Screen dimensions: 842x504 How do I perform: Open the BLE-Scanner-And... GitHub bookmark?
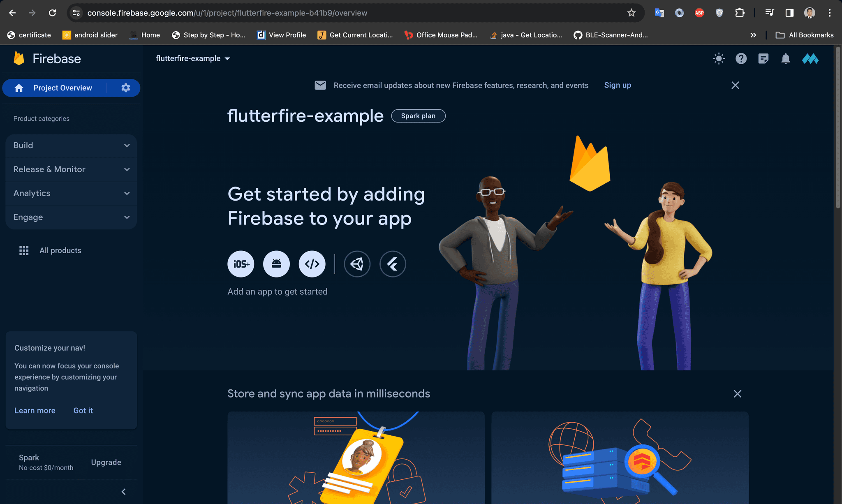click(x=611, y=35)
